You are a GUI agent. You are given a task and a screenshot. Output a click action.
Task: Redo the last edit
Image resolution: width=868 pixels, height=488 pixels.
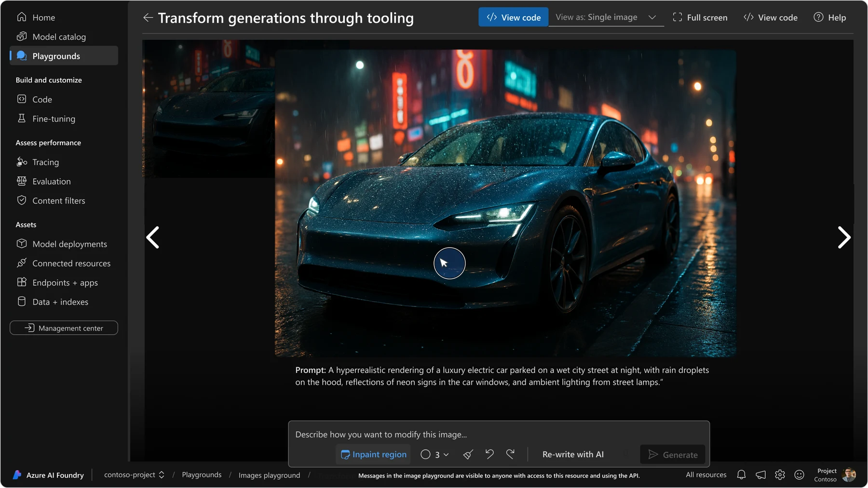(511, 454)
